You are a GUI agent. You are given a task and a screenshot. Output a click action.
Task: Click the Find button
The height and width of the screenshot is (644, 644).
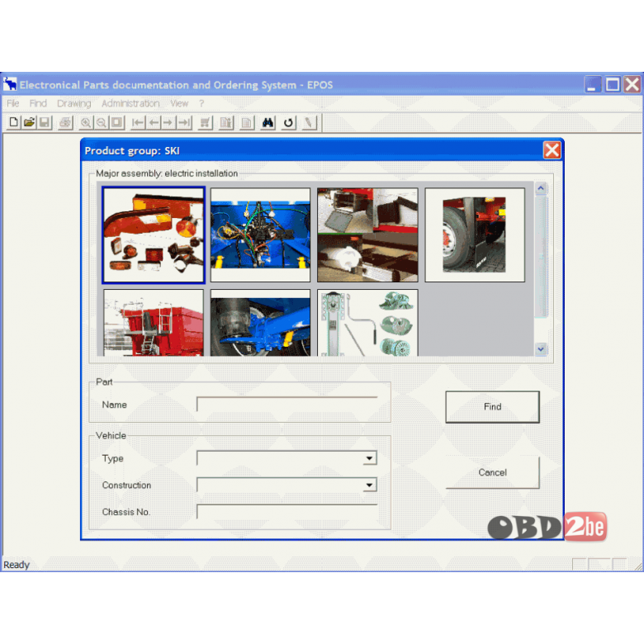point(492,406)
